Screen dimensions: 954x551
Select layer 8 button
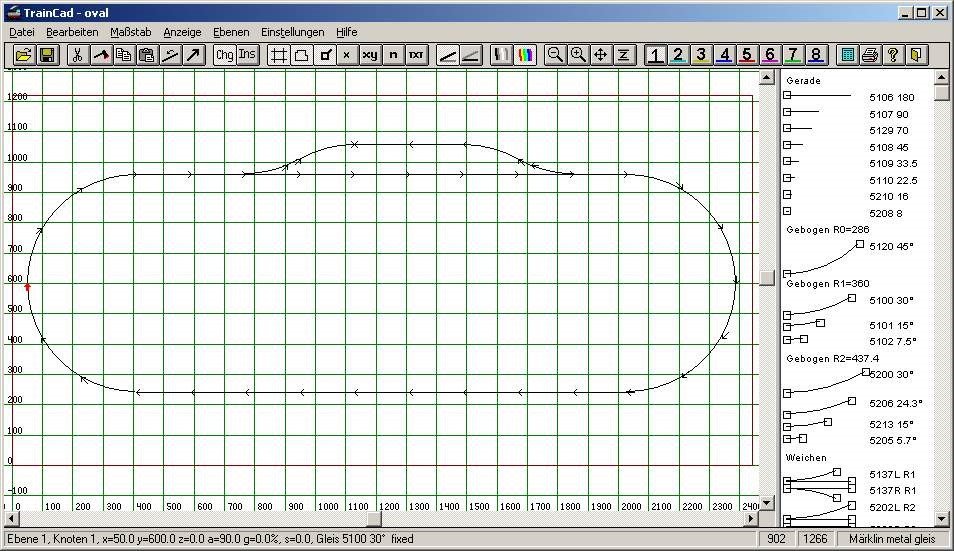(816, 55)
